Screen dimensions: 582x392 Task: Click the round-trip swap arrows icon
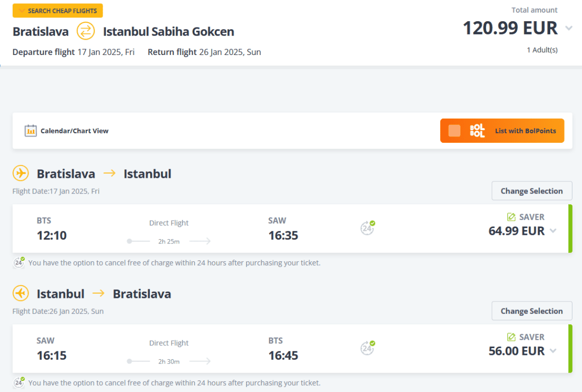[x=86, y=31]
